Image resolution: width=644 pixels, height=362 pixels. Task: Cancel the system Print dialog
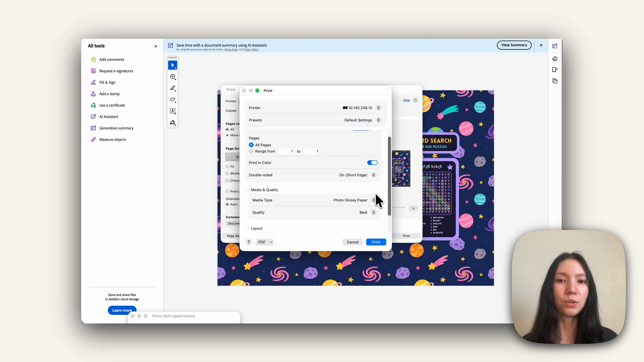(x=353, y=242)
